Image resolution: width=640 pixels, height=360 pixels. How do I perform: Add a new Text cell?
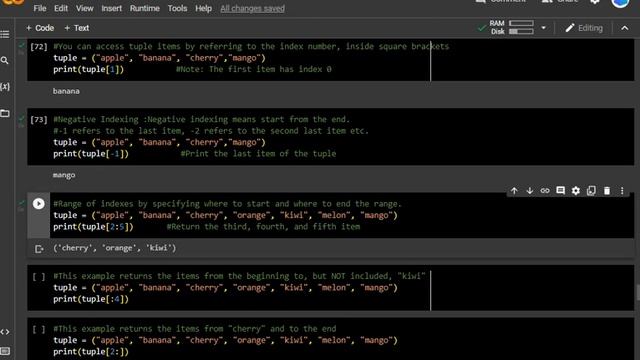point(76,28)
